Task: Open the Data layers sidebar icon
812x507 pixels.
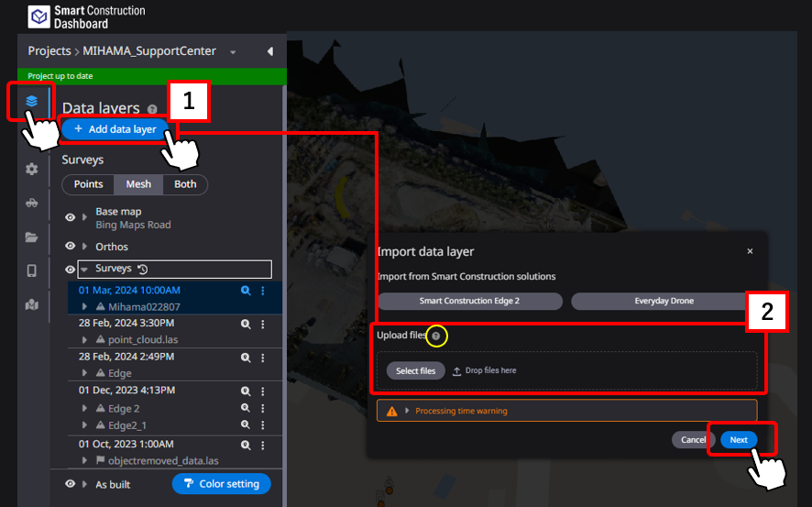Action: 31,101
